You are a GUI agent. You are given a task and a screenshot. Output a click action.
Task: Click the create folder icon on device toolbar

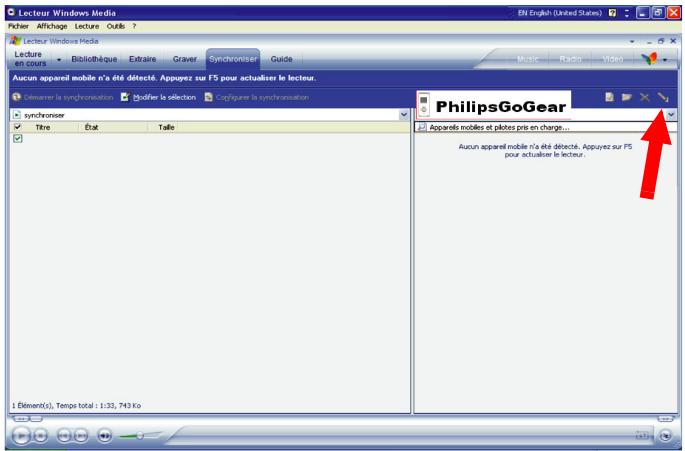pyautogui.click(x=627, y=97)
